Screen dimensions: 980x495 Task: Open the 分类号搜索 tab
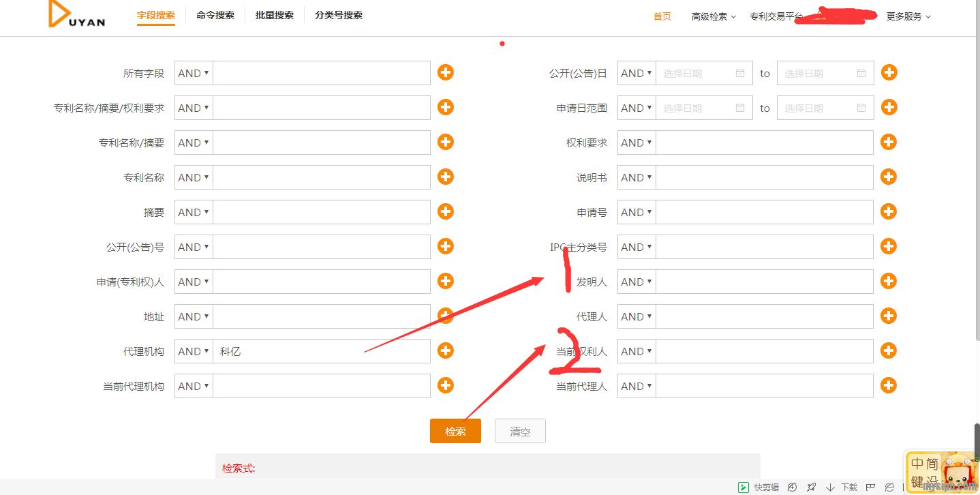339,15
